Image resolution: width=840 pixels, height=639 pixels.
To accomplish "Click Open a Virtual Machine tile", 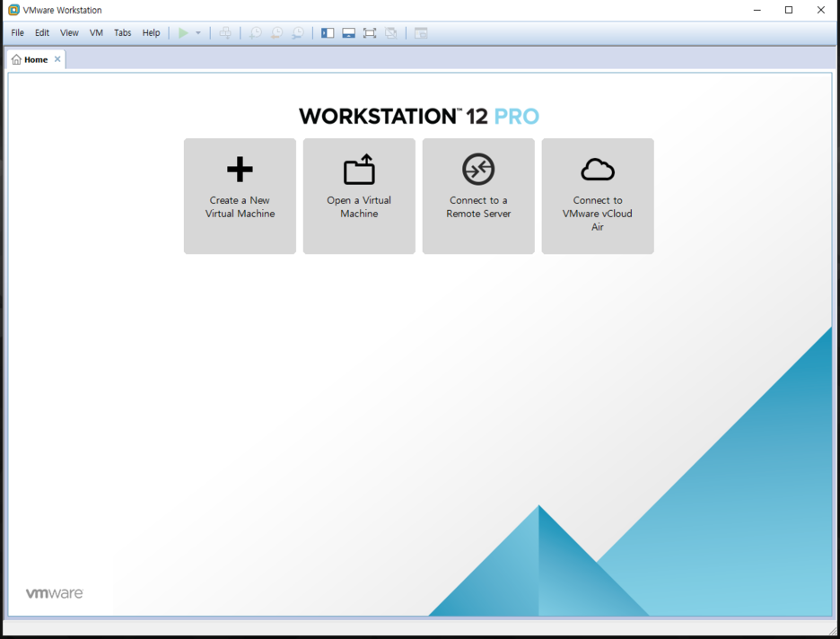I will point(359,196).
